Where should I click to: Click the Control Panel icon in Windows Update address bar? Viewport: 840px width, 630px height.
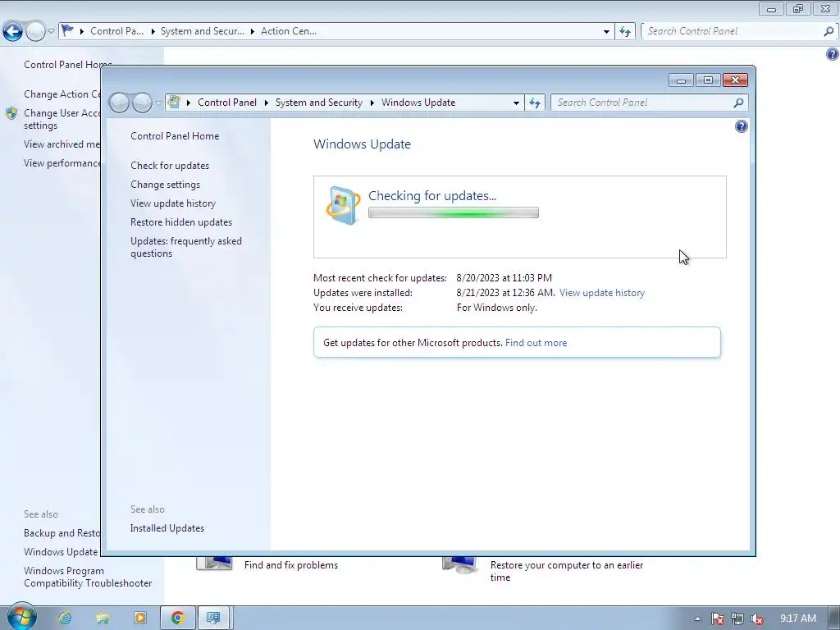click(174, 102)
